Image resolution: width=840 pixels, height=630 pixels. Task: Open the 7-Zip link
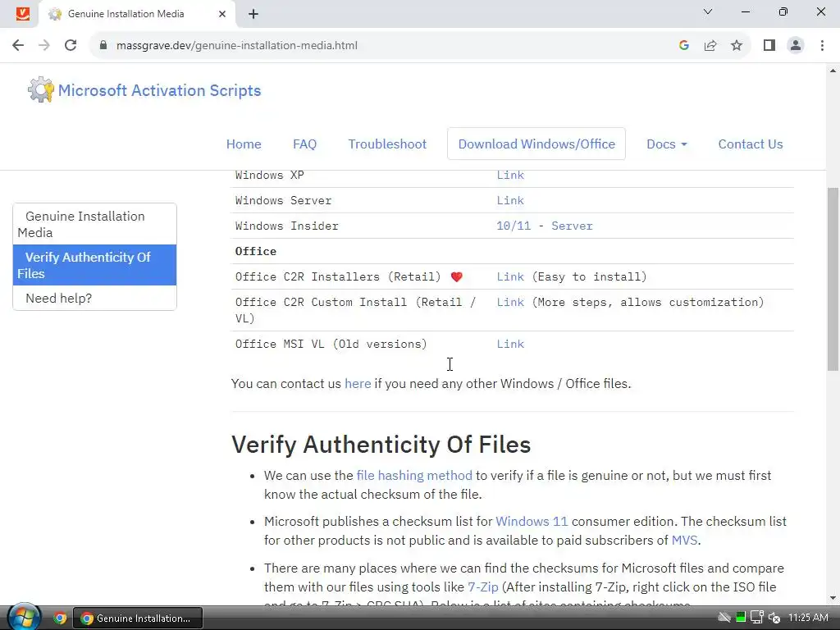[482, 587]
